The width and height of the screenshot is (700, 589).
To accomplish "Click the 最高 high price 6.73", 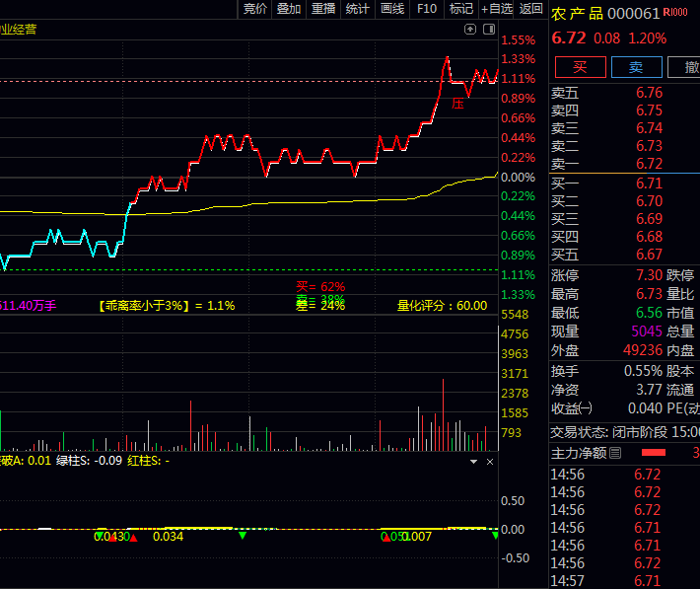I will click(x=649, y=294).
